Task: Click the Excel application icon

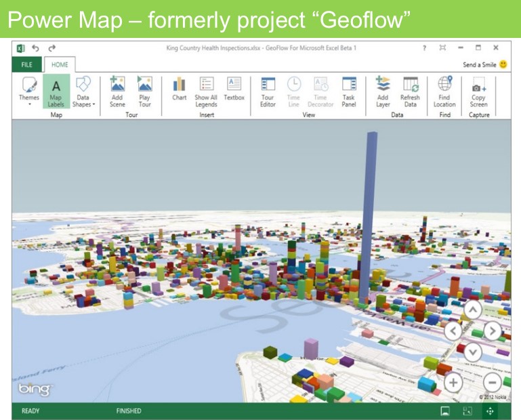Action: (x=20, y=48)
